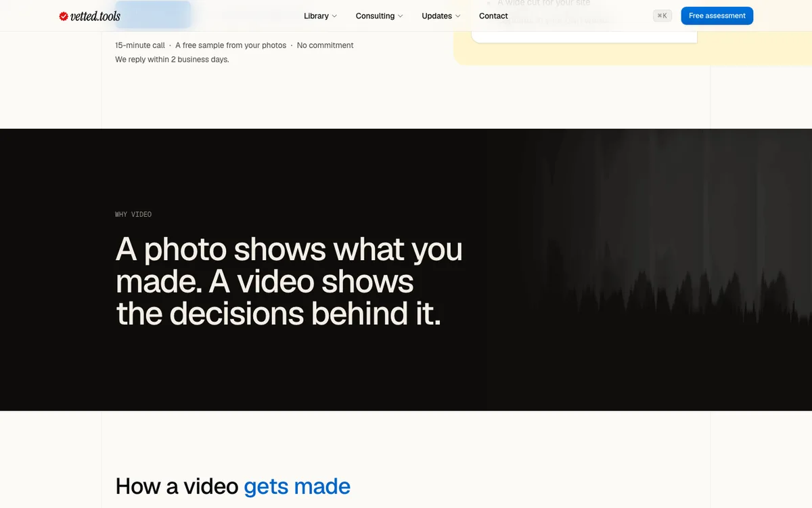Viewport: 812px width, 508px height.
Task: Click the vetted.tools logo
Action: pos(89,16)
